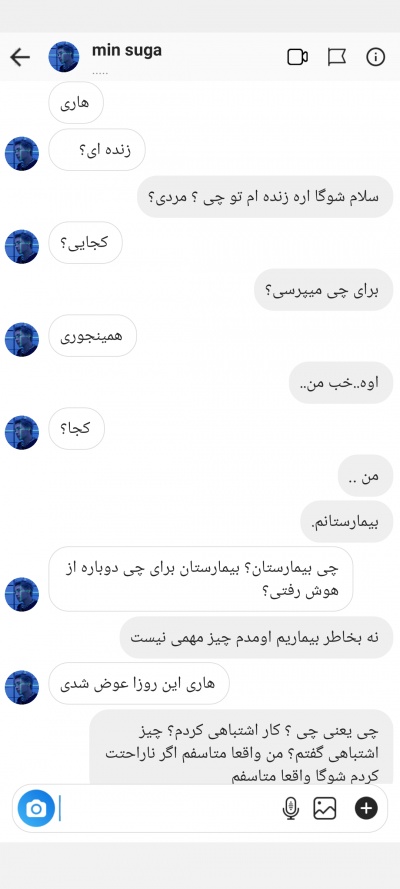Start a video call with min suga
This screenshot has width=400, height=889.
[297, 57]
